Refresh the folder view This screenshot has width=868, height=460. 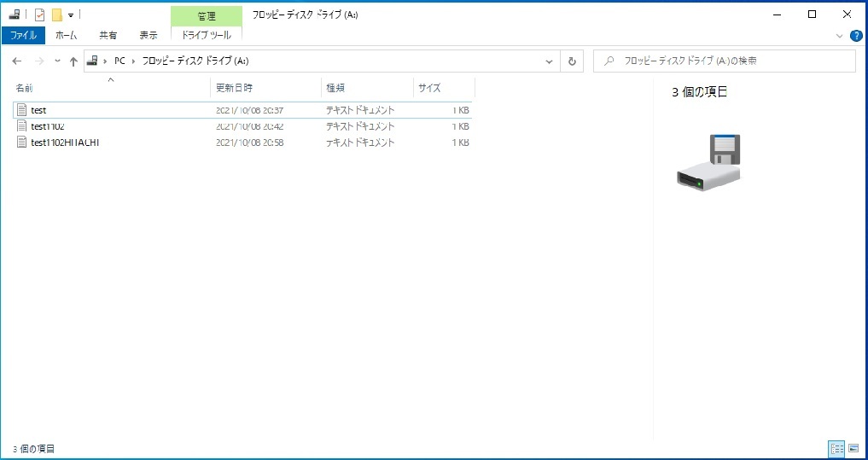click(573, 61)
